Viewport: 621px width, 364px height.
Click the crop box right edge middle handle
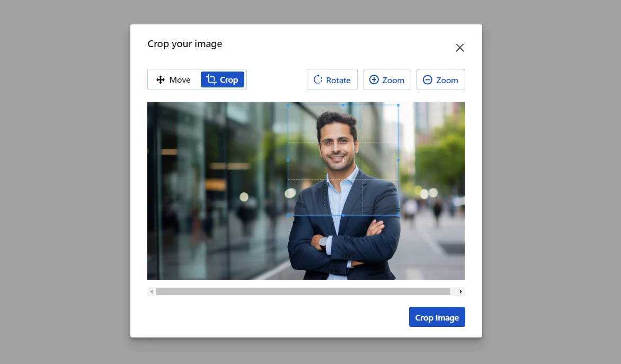[398, 161]
